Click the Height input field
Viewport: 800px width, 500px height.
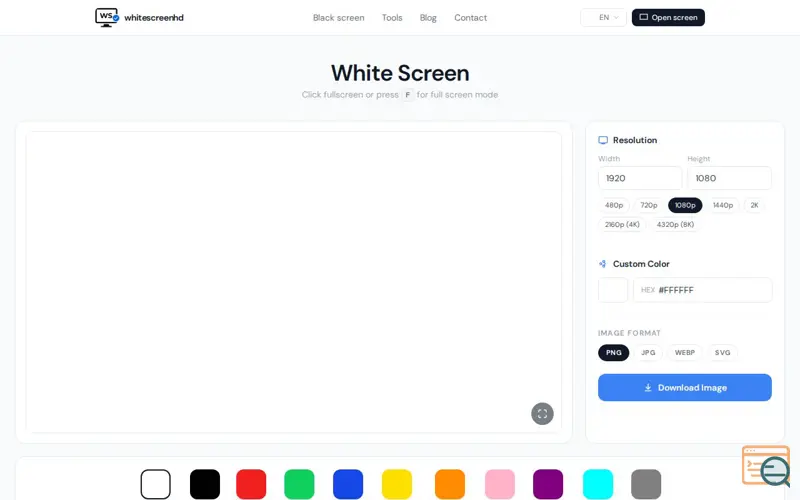[x=729, y=178]
